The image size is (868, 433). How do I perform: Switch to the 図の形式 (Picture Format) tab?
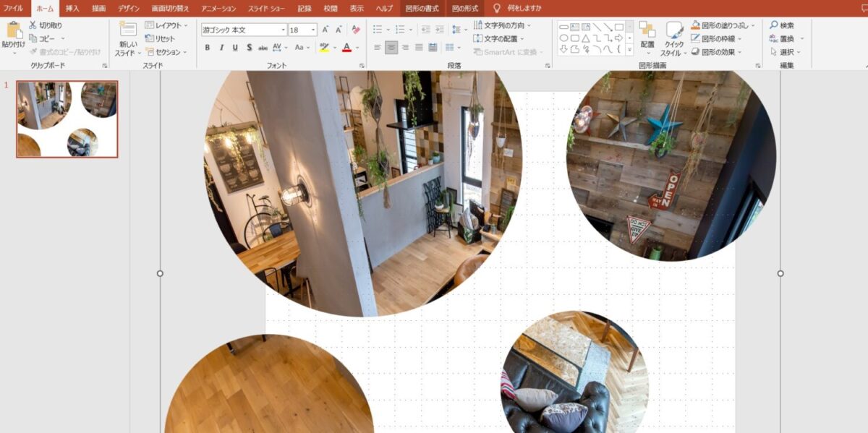coord(464,8)
